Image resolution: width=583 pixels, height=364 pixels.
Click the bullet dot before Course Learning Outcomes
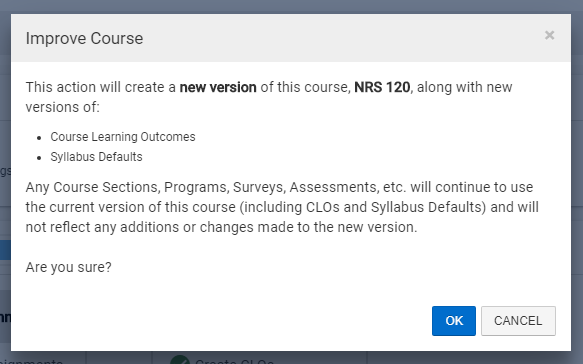pos(39,138)
